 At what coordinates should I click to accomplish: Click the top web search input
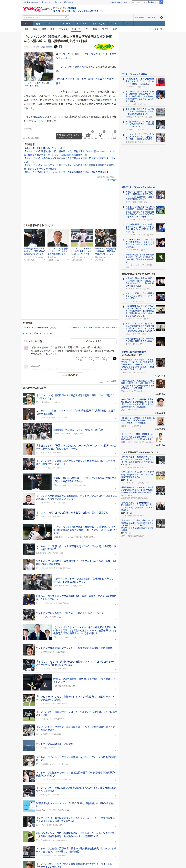(137, 2)
